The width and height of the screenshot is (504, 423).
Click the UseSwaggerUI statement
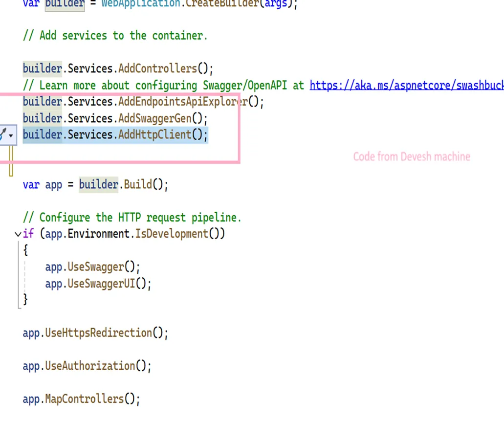tap(98, 284)
